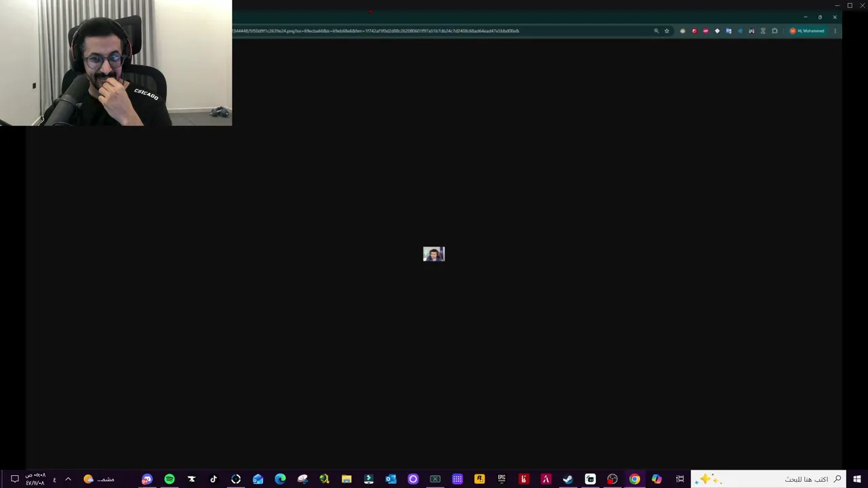Click the zoom magnifier icon in address bar
Screen dimensions: 868x488
tap(656, 30)
